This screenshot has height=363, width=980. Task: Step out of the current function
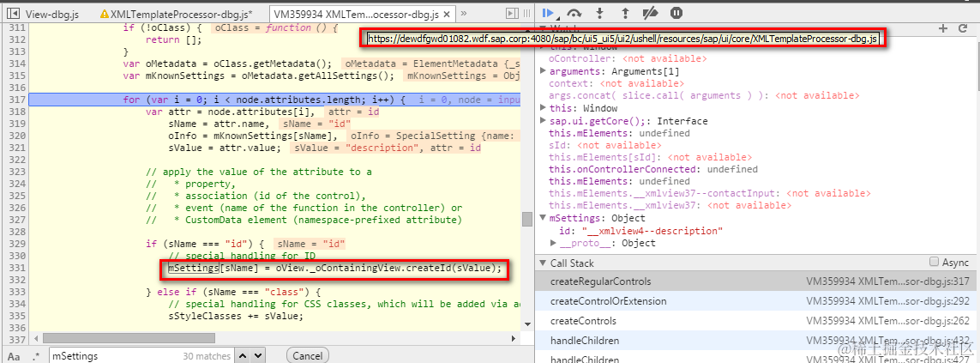626,13
